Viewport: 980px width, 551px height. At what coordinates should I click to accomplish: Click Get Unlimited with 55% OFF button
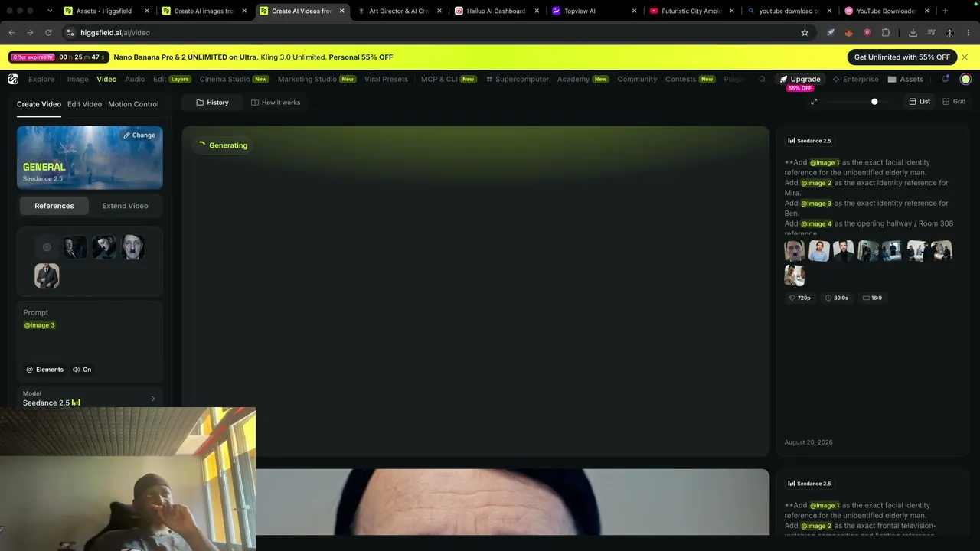(902, 57)
